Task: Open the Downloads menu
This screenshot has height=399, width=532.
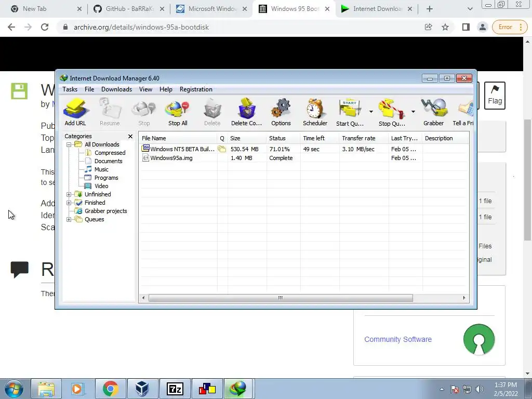Action: pos(116,89)
